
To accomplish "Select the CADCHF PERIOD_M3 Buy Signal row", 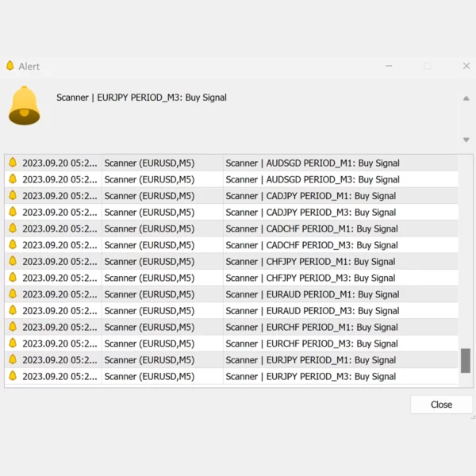I will pyautogui.click(x=311, y=245).
